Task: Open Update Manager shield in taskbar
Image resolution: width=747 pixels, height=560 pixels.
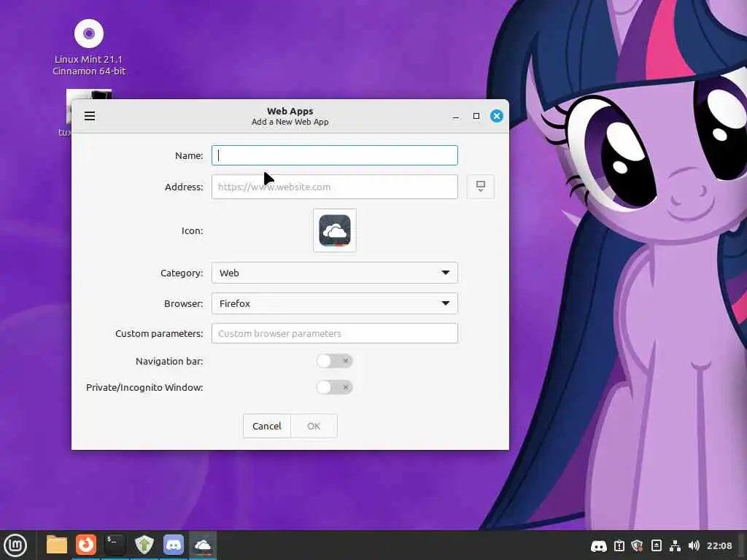Action: coord(144,545)
